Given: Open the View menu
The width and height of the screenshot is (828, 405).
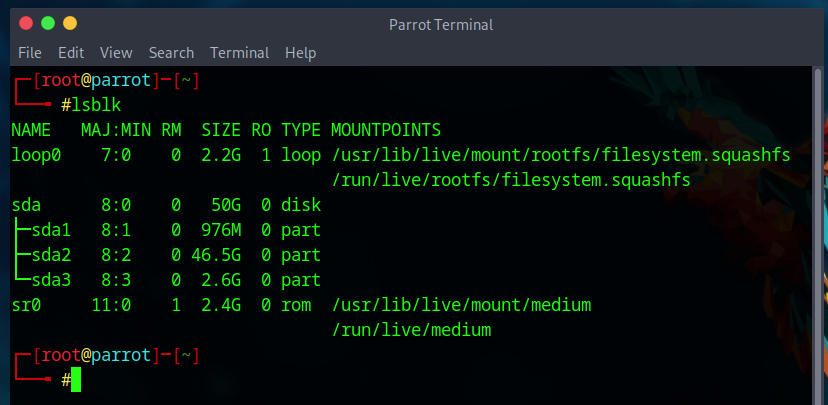Looking at the screenshot, I should 116,52.
